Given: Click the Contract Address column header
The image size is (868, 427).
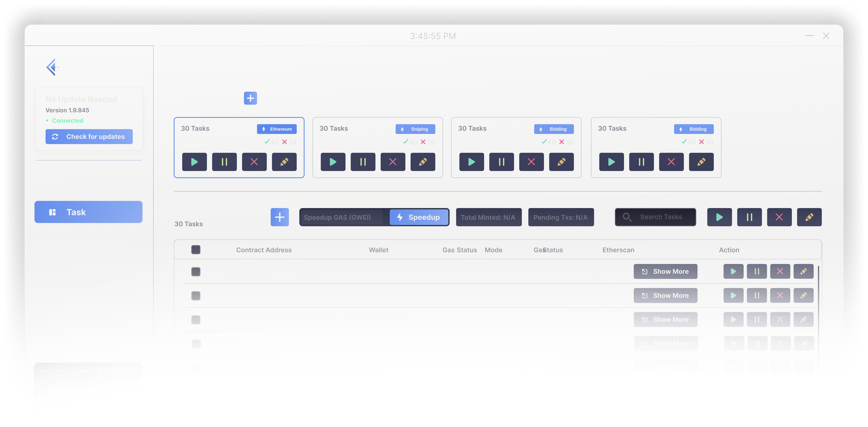Looking at the screenshot, I should pos(264,250).
